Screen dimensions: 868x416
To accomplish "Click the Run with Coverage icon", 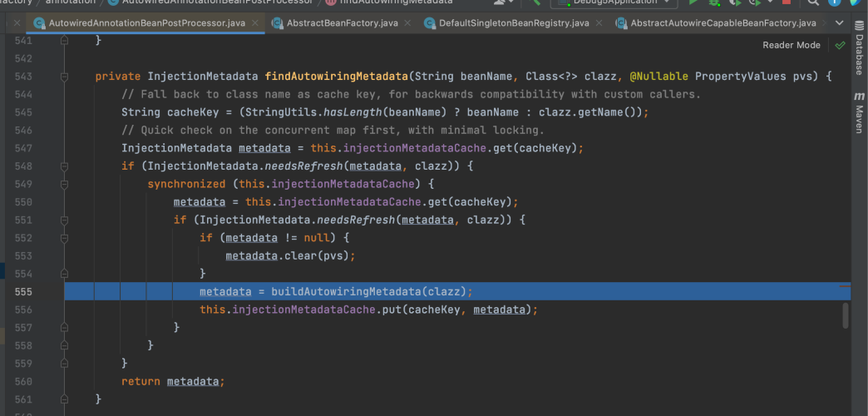I will [x=733, y=2].
